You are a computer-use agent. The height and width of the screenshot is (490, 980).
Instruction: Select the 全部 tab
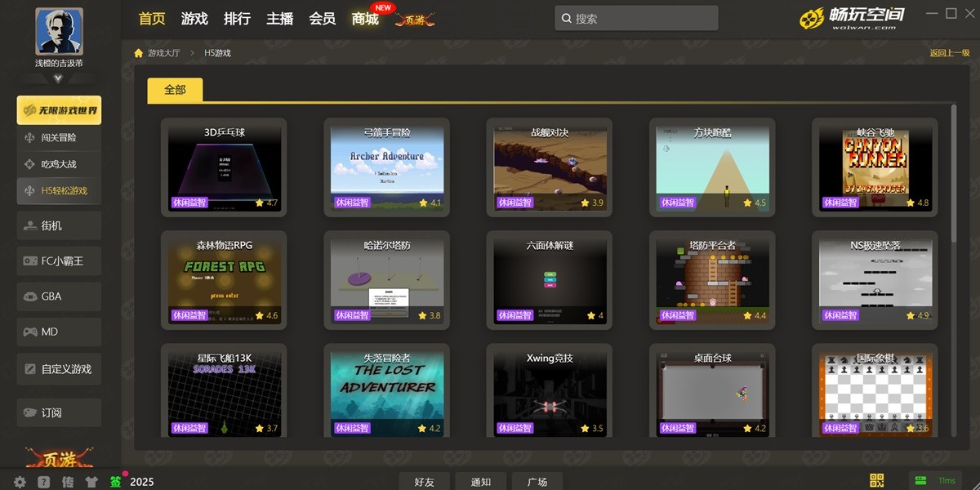coord(175,90)
